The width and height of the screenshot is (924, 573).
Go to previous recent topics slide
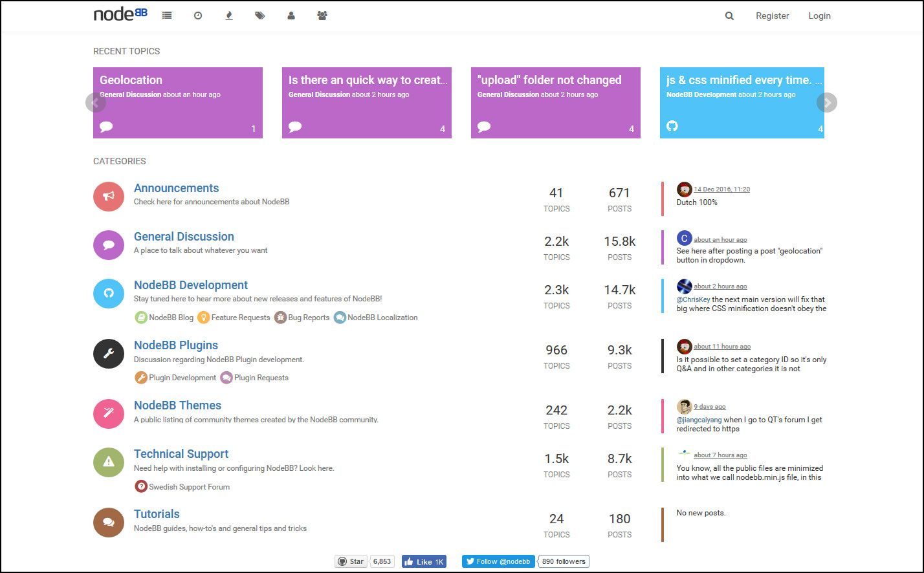click(x=95, y=102)
